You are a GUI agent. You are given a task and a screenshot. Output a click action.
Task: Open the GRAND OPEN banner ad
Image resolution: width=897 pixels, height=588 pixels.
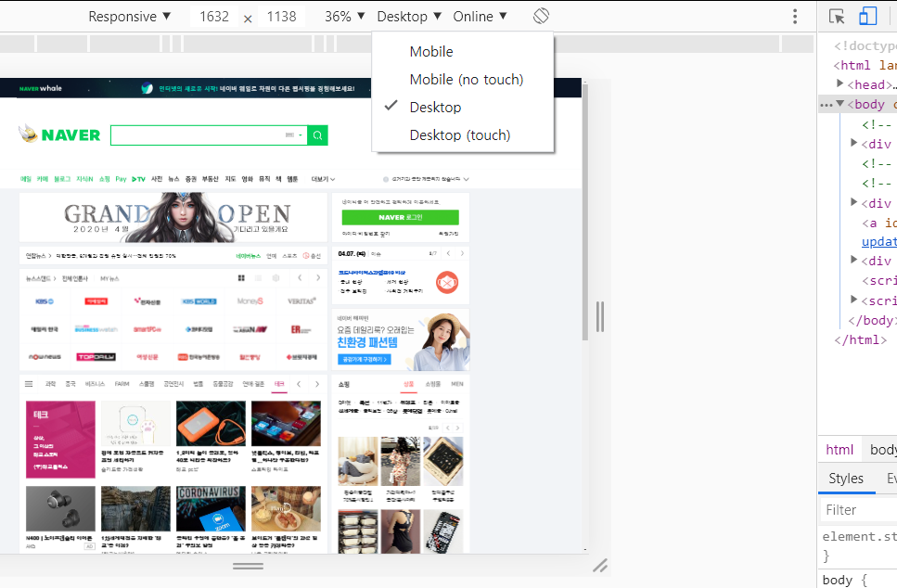[173, 217]
